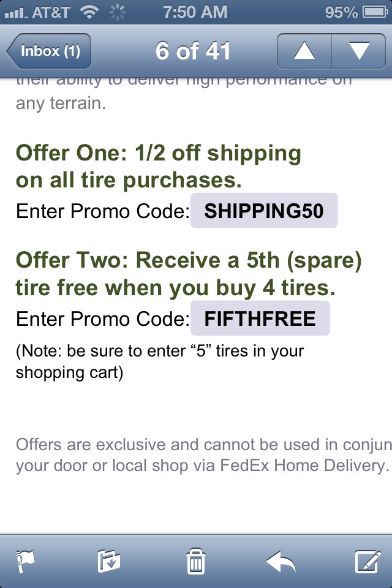
Task: Show previous message with up arrow
Action: tap(304, 51)
